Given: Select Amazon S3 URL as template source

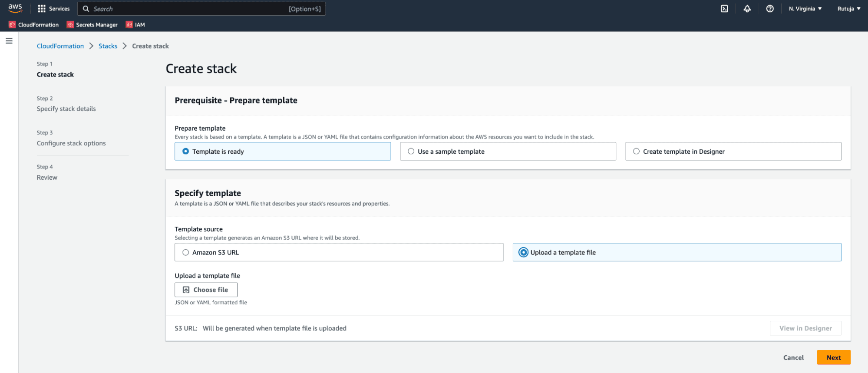Looking at the screenshot, I should (x=186, y=252).
